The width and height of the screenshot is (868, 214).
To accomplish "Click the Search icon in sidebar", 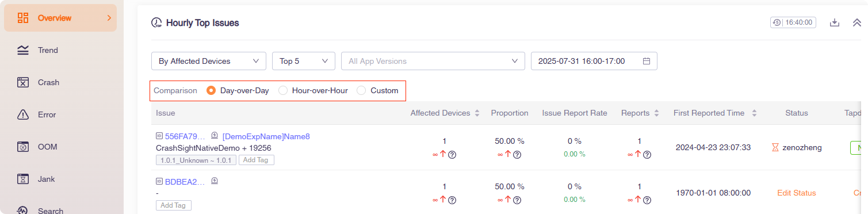I will [23, 211].
